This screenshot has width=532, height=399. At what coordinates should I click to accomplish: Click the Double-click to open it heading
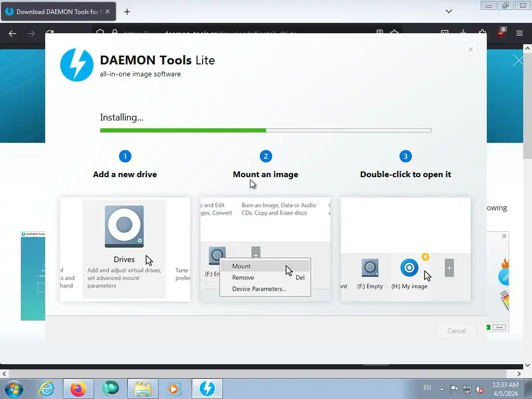pyautogui.click(x=405, y=174)
